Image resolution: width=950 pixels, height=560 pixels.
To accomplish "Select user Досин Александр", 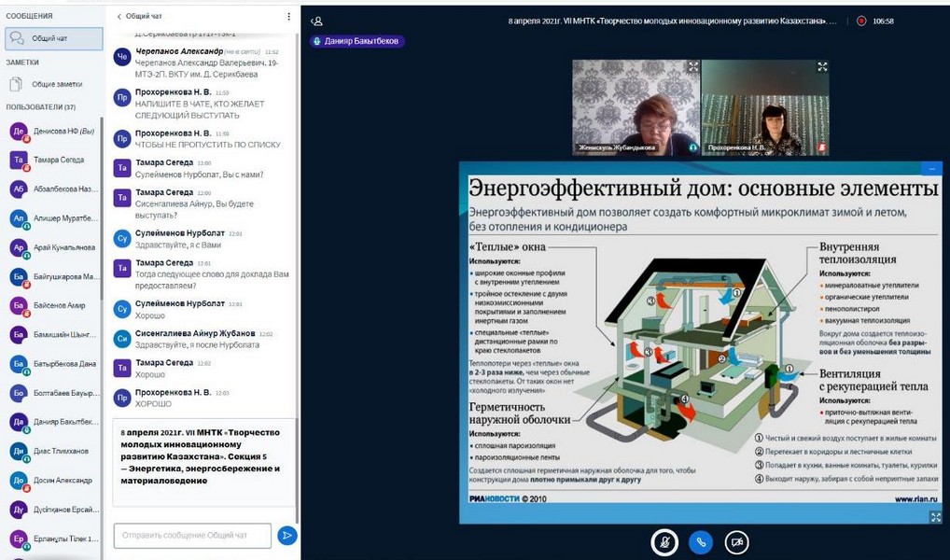I will [x=52, y=480].
